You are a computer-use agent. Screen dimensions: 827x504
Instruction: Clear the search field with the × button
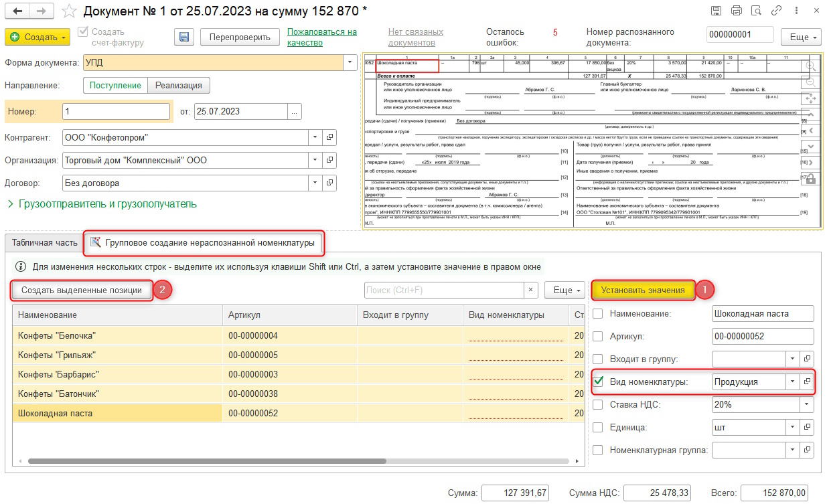[x=530, y=290]
